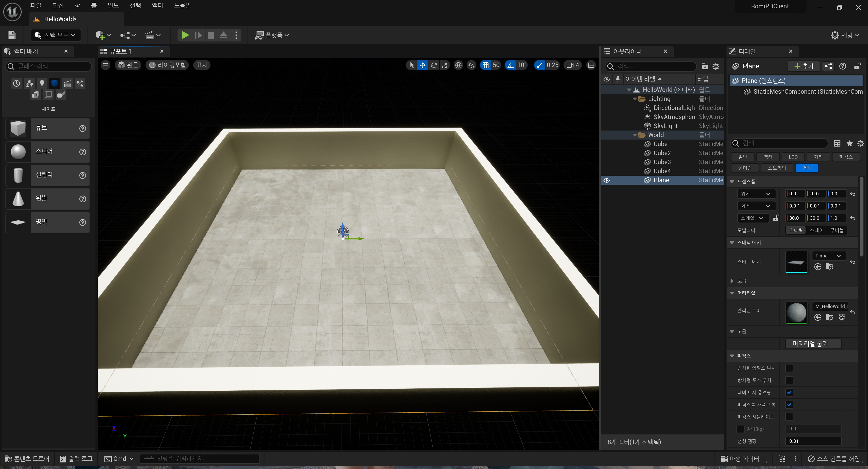
Task: Collapse the World folder in Outliner
Action: pos(634,135)
